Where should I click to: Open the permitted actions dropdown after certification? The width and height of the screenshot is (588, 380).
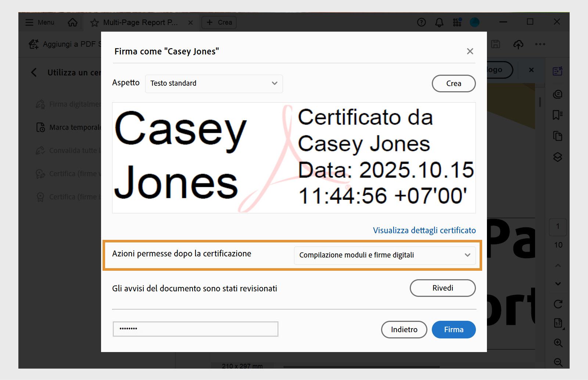pos(385,255)
